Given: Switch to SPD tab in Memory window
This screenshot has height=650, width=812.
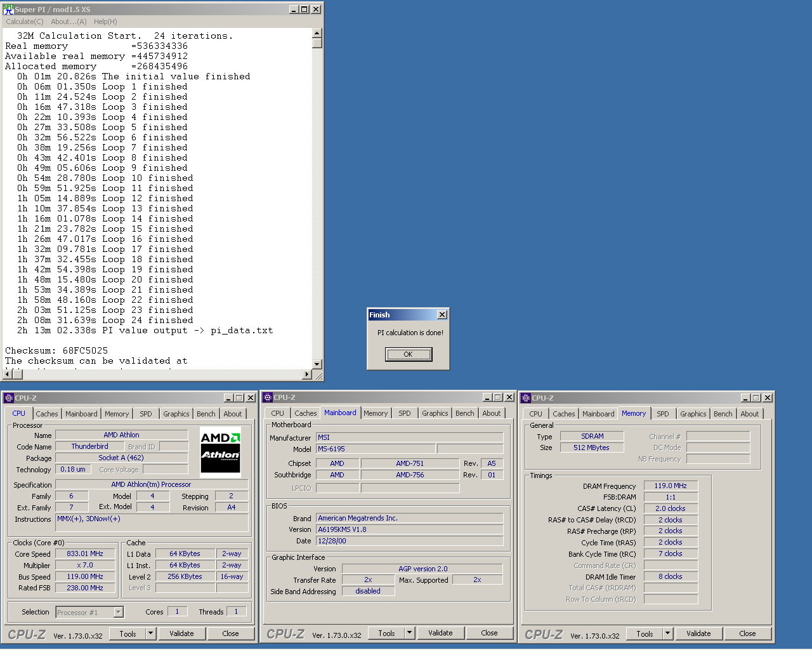Looking at the screenshot, I should 663,414.
